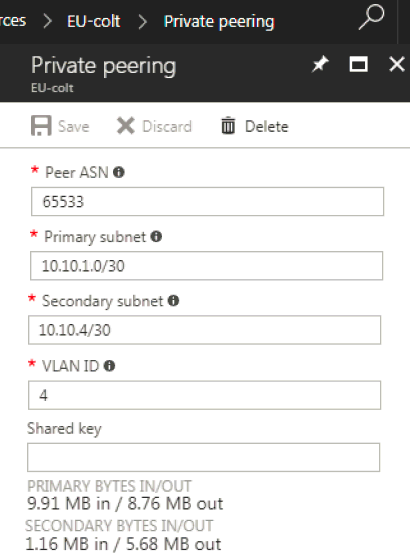
Task: Show the Secondary subnet info icon
Action: (173, 301)
